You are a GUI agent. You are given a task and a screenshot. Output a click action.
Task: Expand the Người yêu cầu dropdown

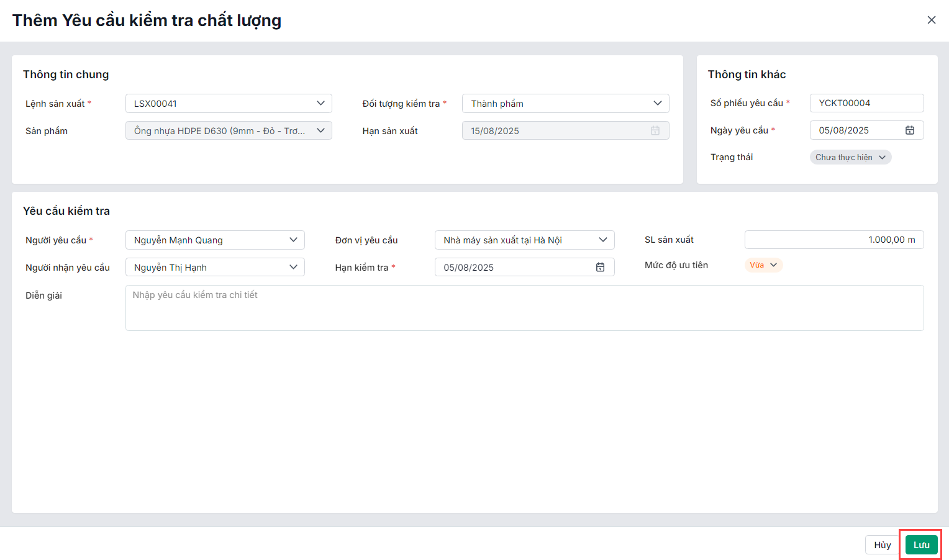point(214,240)
